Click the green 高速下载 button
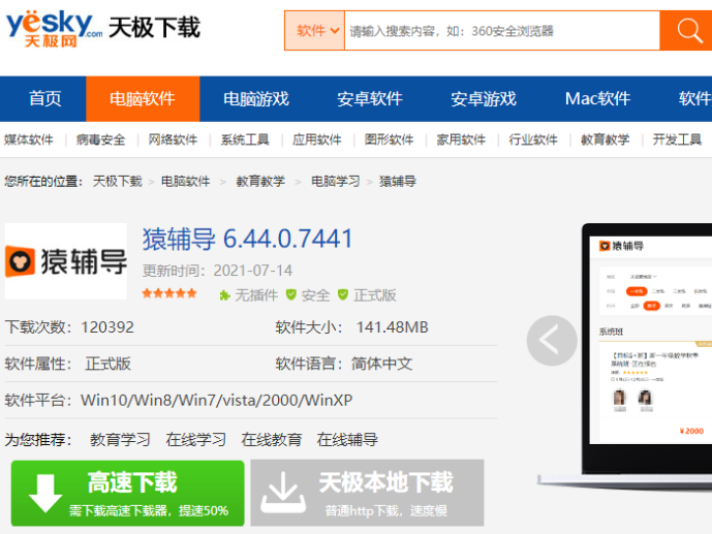The height and width of the screenshot is (534, 712). point(128,493)
